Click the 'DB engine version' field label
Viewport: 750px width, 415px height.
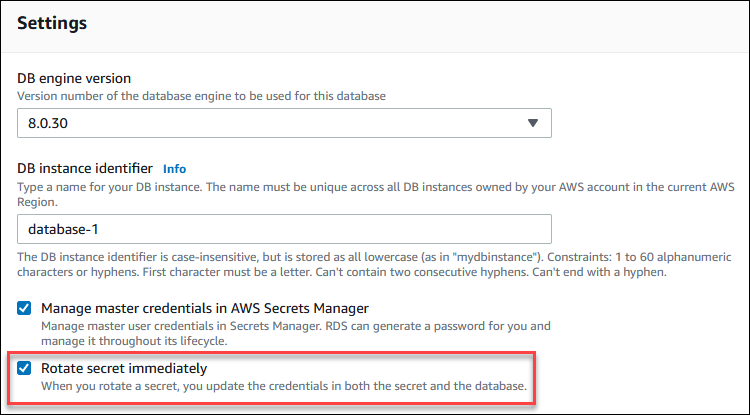click(x=74, y=78)
